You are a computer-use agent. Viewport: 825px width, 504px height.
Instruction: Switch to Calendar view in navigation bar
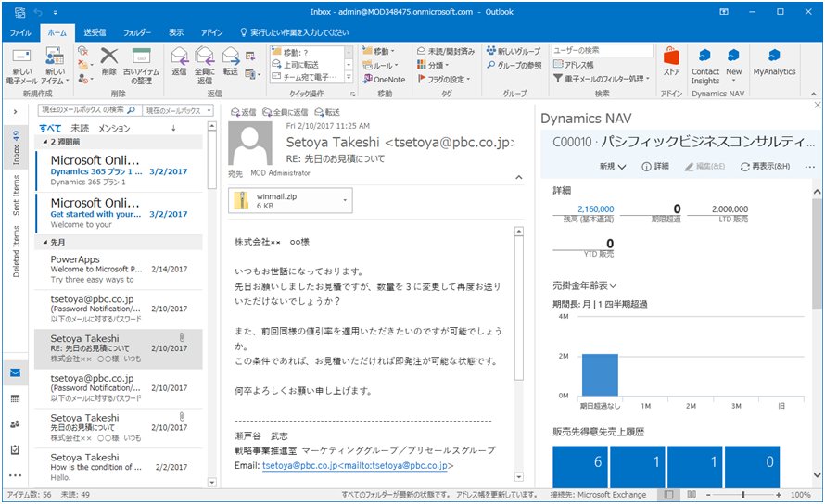[15, 398]
